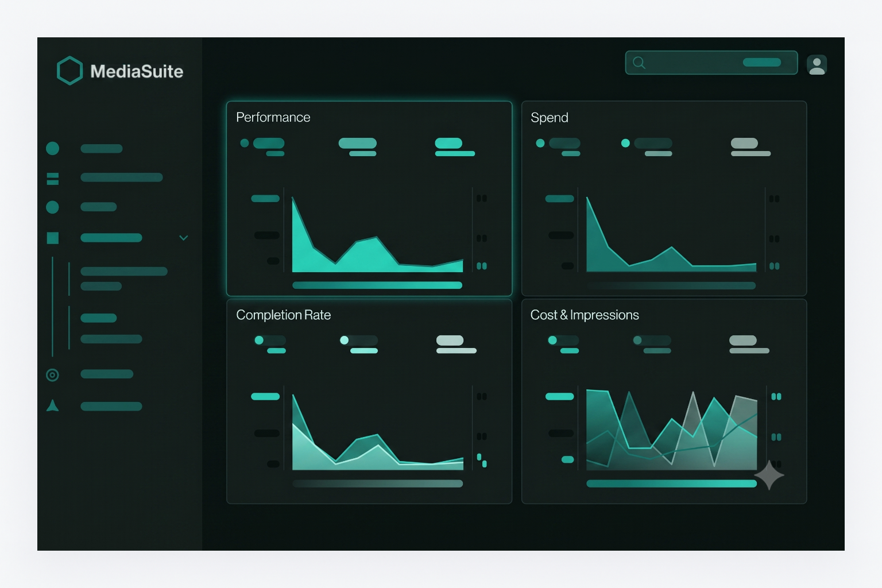Screen dimensions: 882x588
Task: Open the sidebar item beside the arrowhead icon
Action: click(111, 407)
